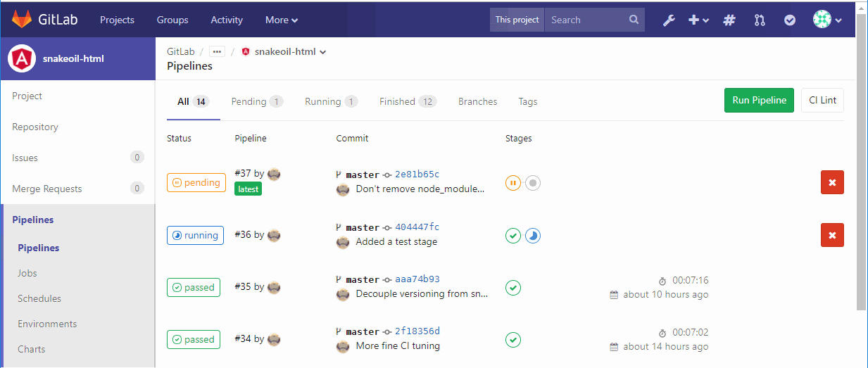This screenshot has width=868, height=368.
Task: Open commit 2e81b65c
Action: pyautogui.click(x=417, y=175)
